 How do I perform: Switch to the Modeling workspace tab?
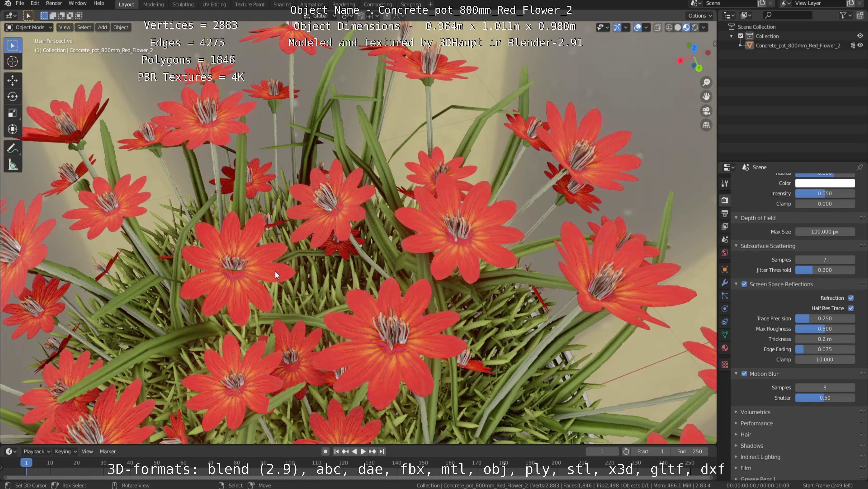click(x=153, y=4)
